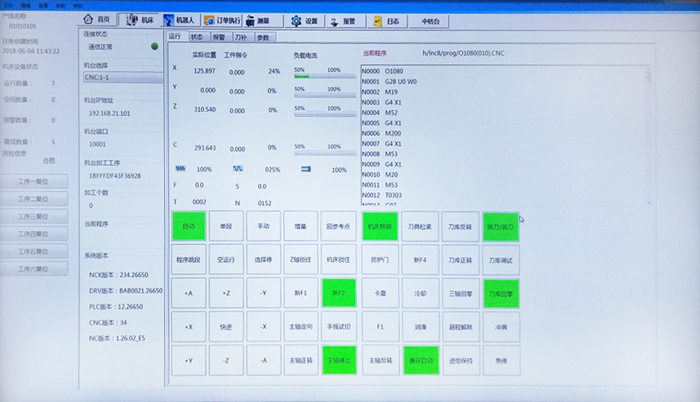Toggle the 机床照明 machine lighting button
Image resolution: width=700 pixels, height=402 pixels.
click(x=380, y=226)
